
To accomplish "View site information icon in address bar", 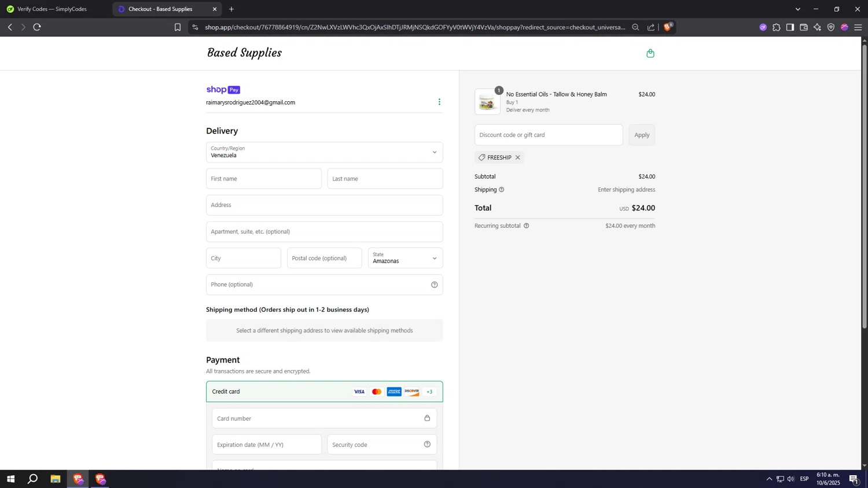I will [195, 27].
